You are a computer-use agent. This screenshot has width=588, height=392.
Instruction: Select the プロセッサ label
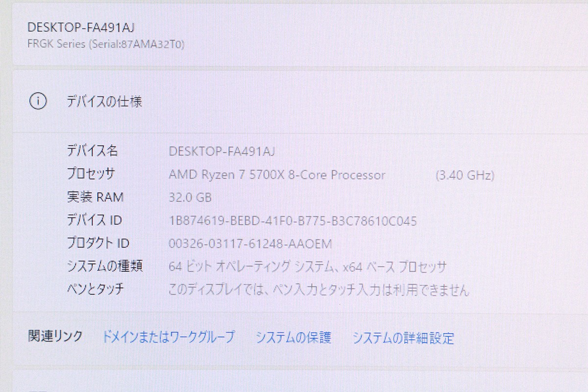(x=91, y=173)
